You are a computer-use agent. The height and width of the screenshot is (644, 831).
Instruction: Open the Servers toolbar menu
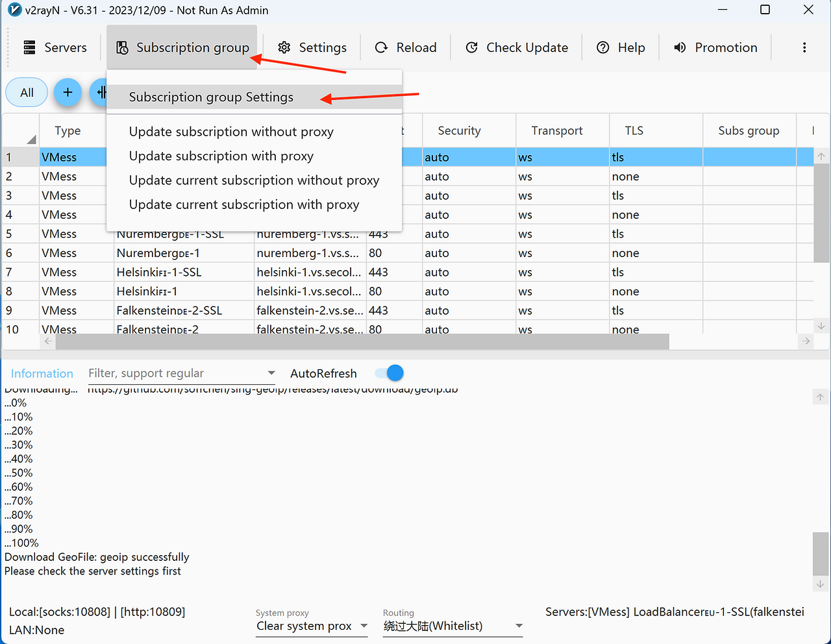coord(55,47)
